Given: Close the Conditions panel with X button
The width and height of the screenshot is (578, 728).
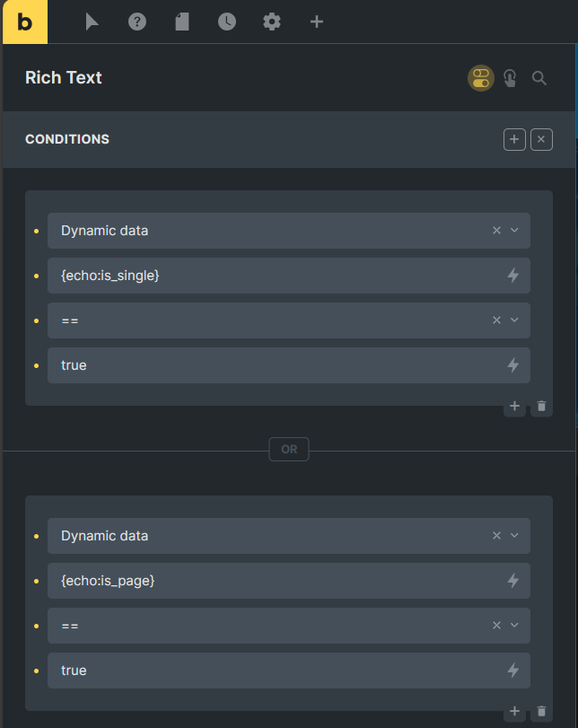Looking at the screenshot, I should pos(541,139).
